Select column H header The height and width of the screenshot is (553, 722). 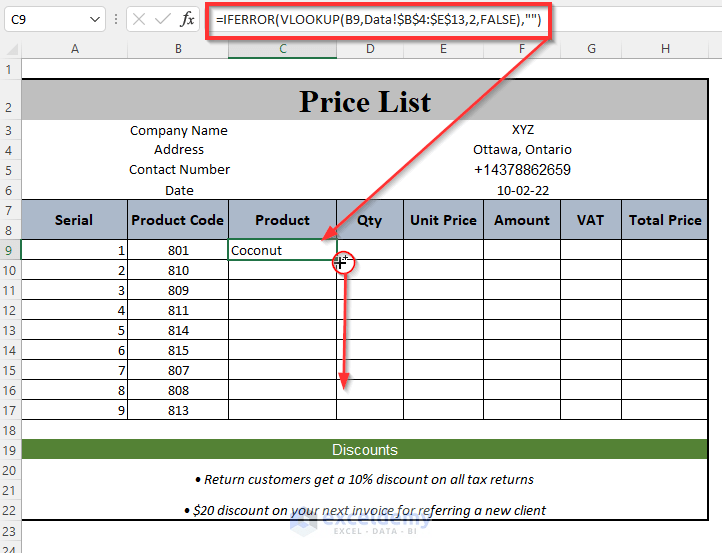[665, 49]
